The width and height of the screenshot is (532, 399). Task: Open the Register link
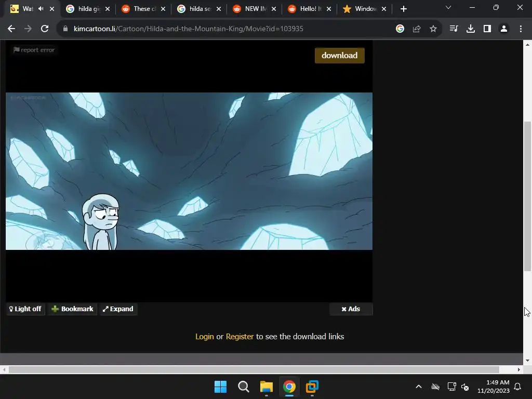click(240, 337)
